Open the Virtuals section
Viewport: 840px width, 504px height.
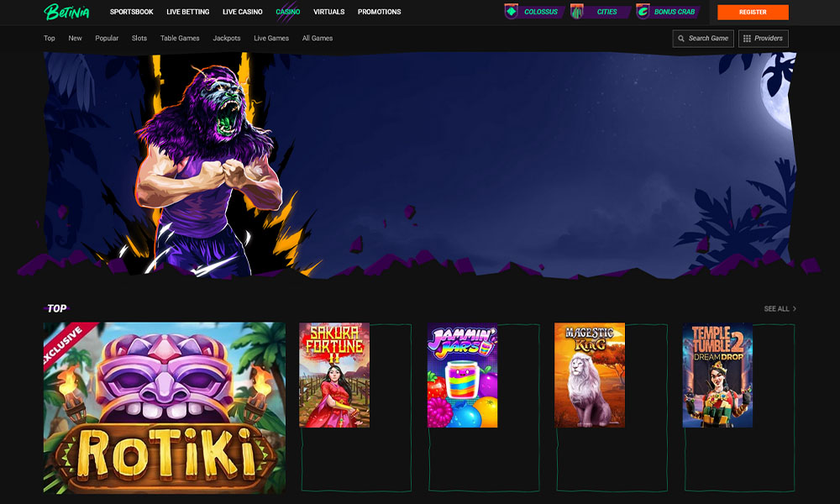pos(329,12)
